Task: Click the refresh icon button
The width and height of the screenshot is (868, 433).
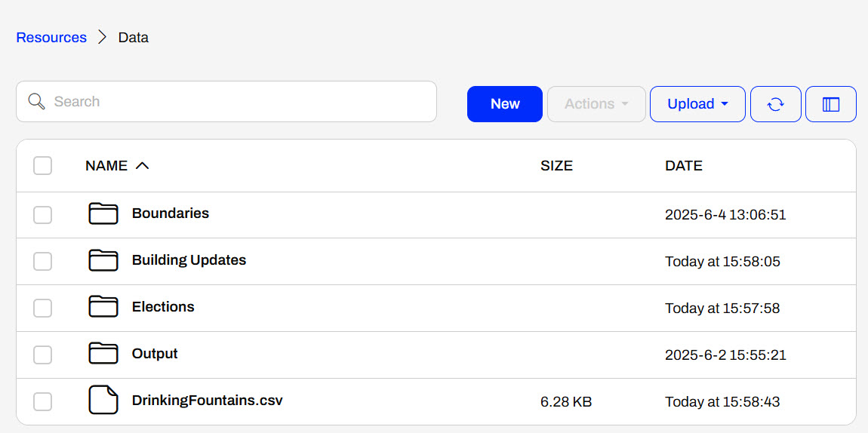Action: [775, 104]
